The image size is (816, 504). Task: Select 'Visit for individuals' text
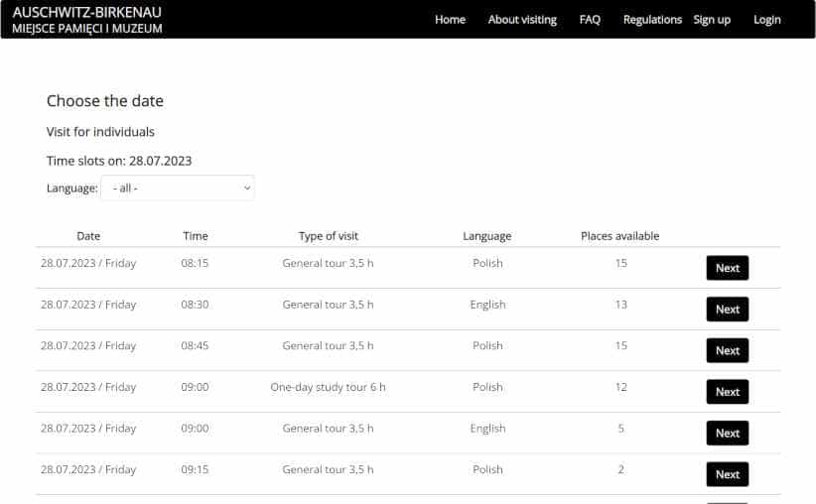[100, 132]
